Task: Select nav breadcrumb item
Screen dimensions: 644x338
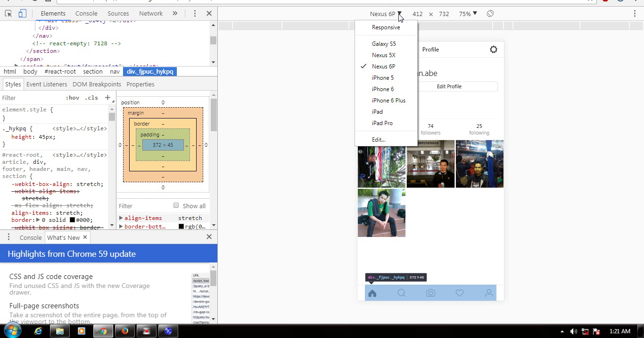Action: tap(115, 72)
